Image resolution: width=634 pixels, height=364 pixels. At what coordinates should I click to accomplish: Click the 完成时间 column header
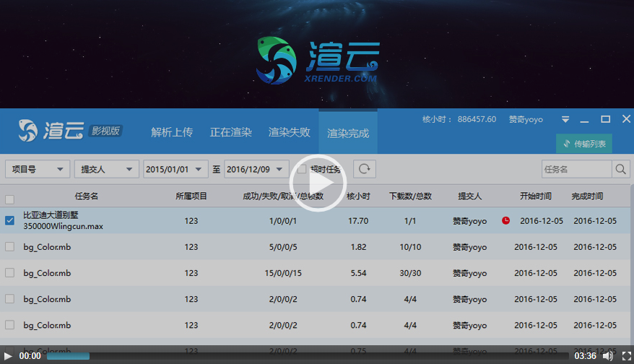pos(587,196)
